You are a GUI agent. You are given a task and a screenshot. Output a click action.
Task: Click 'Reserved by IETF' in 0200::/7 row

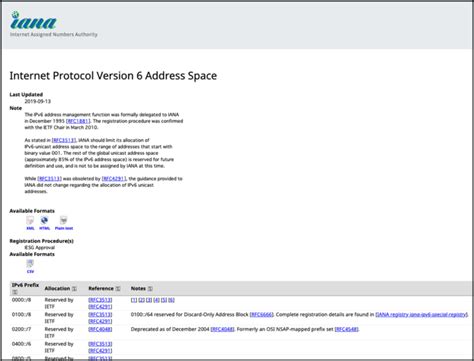click(59, 333)
